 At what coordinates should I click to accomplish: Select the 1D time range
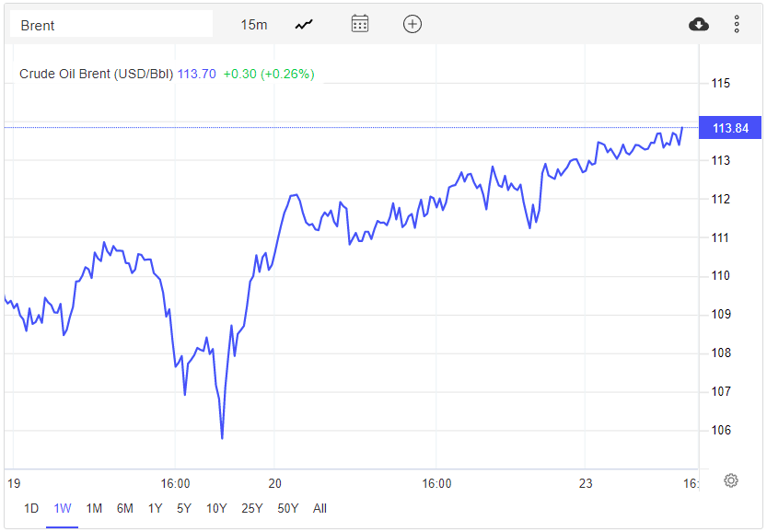point(31,508)
